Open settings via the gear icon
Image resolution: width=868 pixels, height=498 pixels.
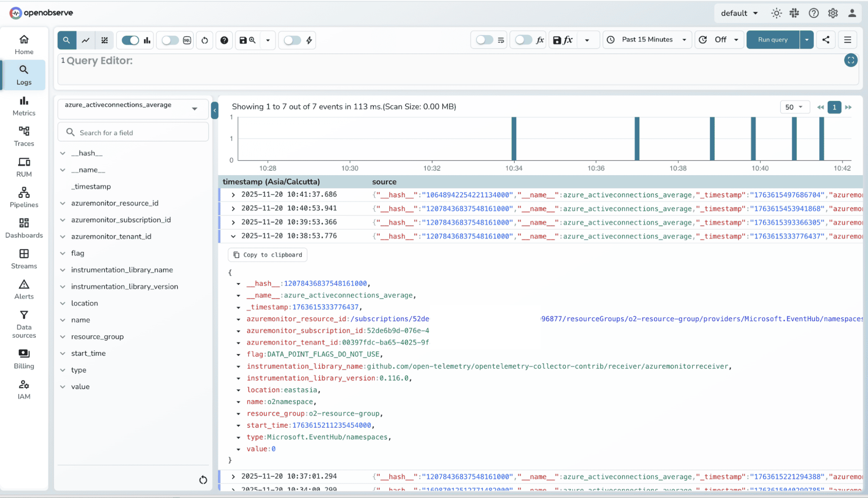832,13
